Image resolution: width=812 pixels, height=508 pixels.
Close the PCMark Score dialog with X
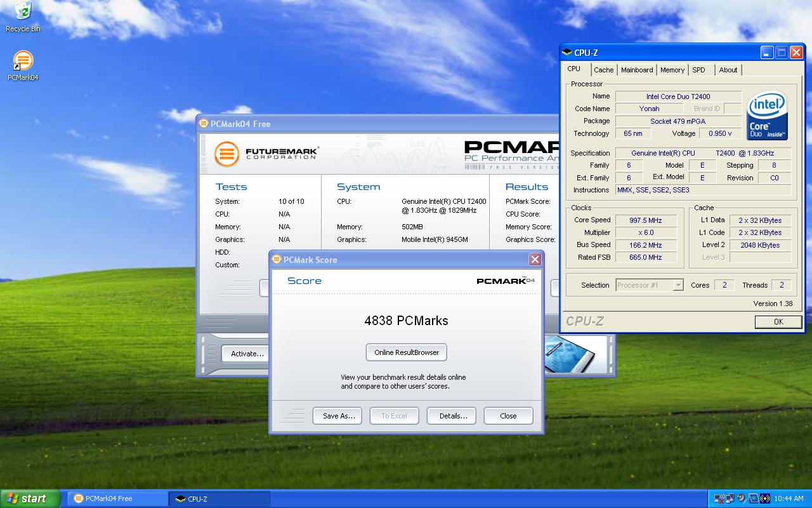click(535, 259)
